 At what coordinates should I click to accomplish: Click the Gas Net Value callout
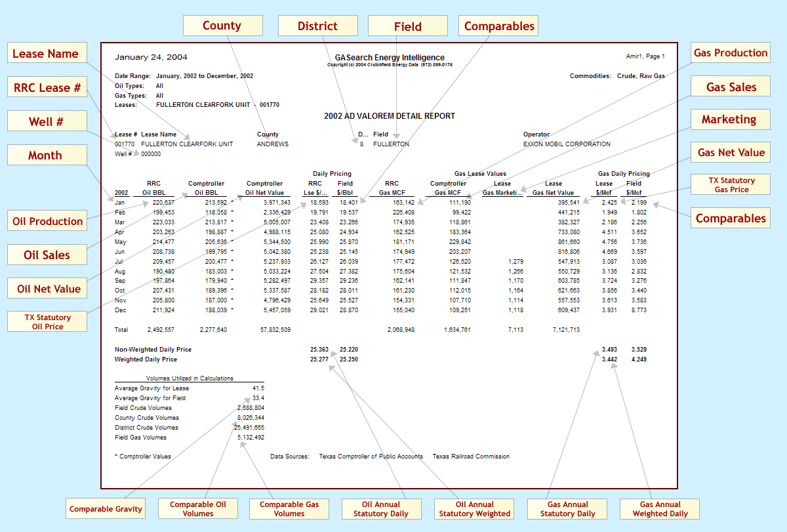click(x=731, y=152)
